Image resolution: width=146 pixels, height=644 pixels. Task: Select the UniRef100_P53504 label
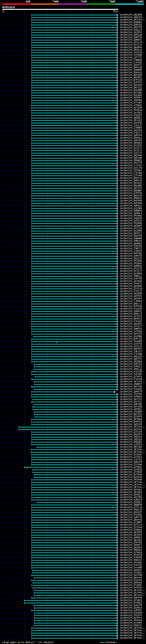(131, 110)
